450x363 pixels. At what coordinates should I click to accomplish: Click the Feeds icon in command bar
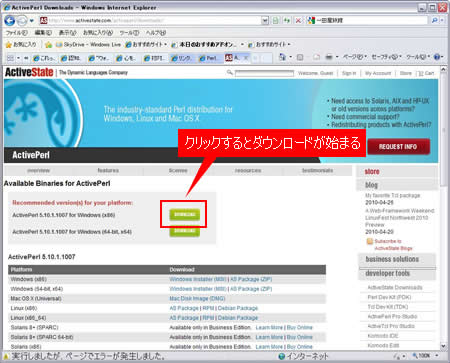300,57
